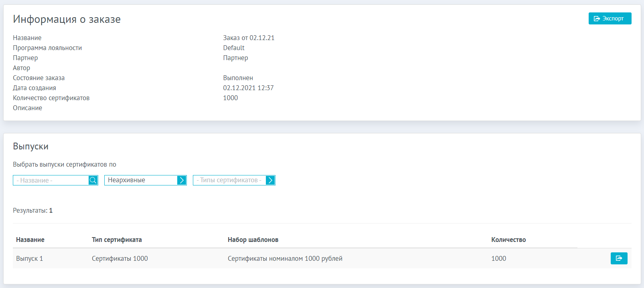This screenshot has height=288, width=644.
Task: Click the Заказ от 02.12.21 value
Action: [x=249, y=38]
